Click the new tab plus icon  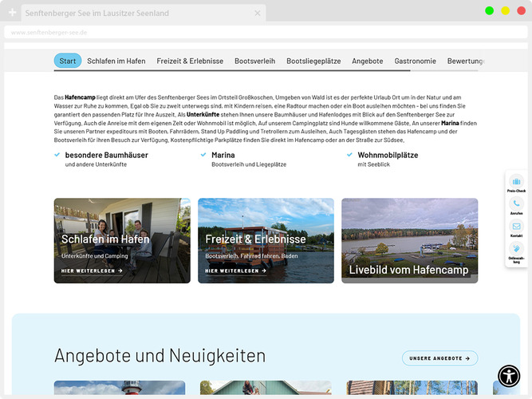pos(12,14)
